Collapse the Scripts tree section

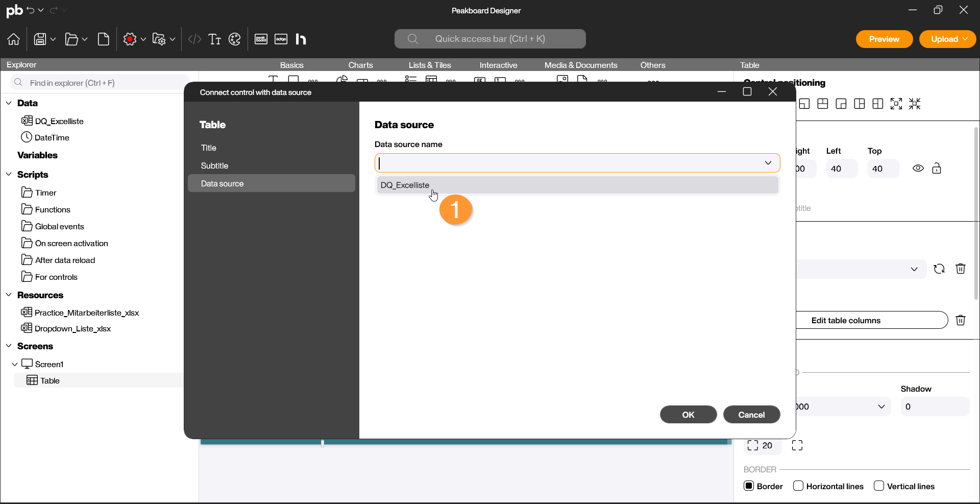pos(9,175)
